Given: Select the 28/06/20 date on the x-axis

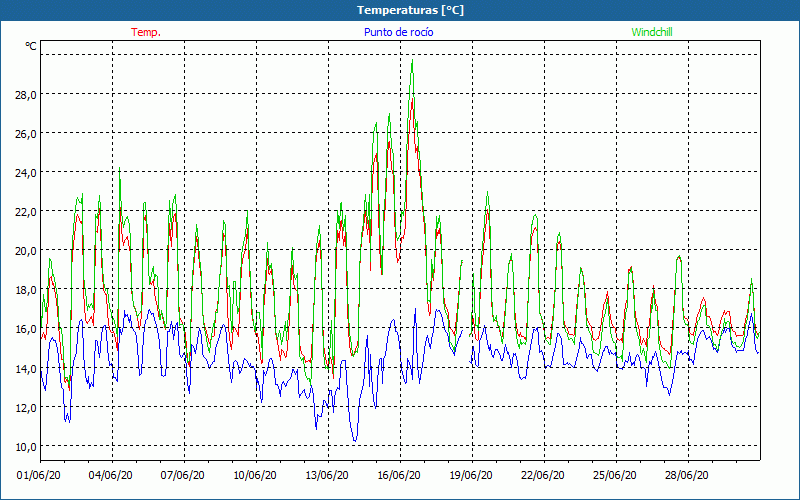Looking at the screenshot, I should (x=688, y=476).
